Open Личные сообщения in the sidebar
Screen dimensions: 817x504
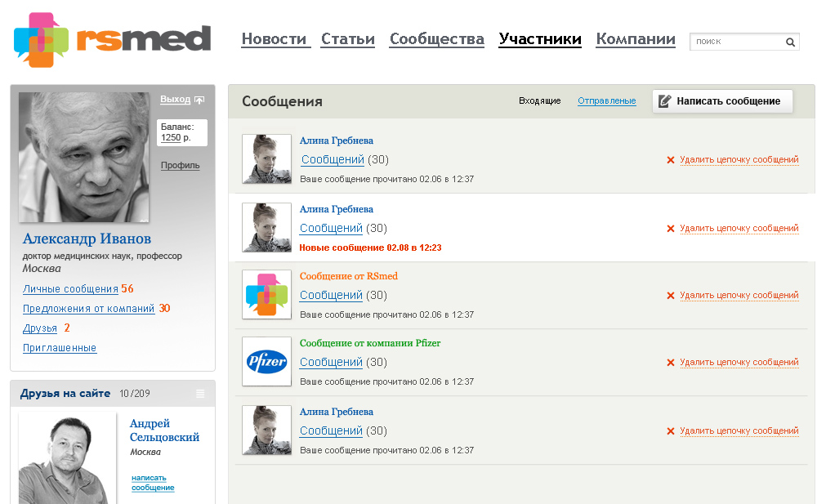(x=70, y=289)
